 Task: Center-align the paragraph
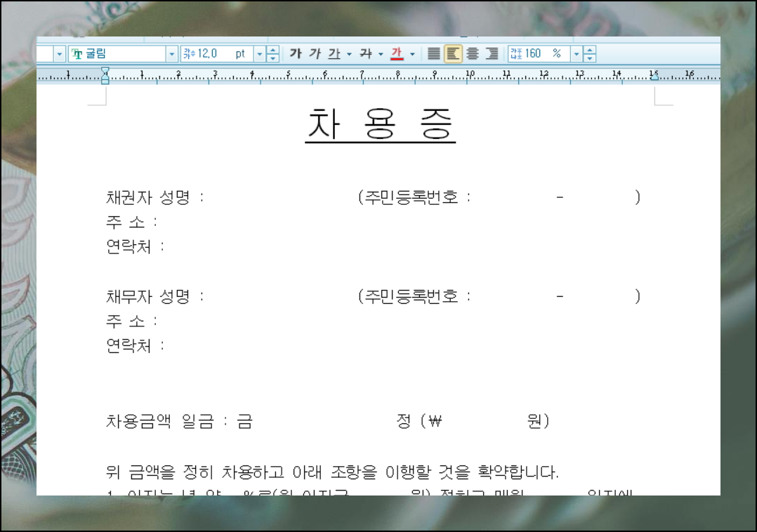point(473,53)
